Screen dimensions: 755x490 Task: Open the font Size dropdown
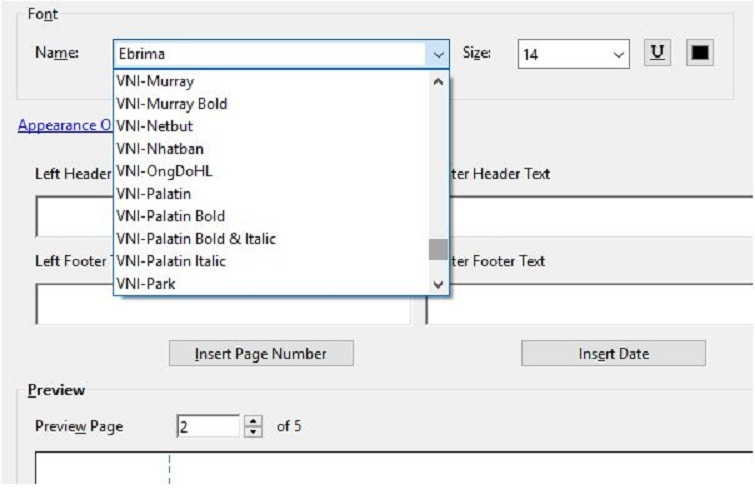[618, 54]
